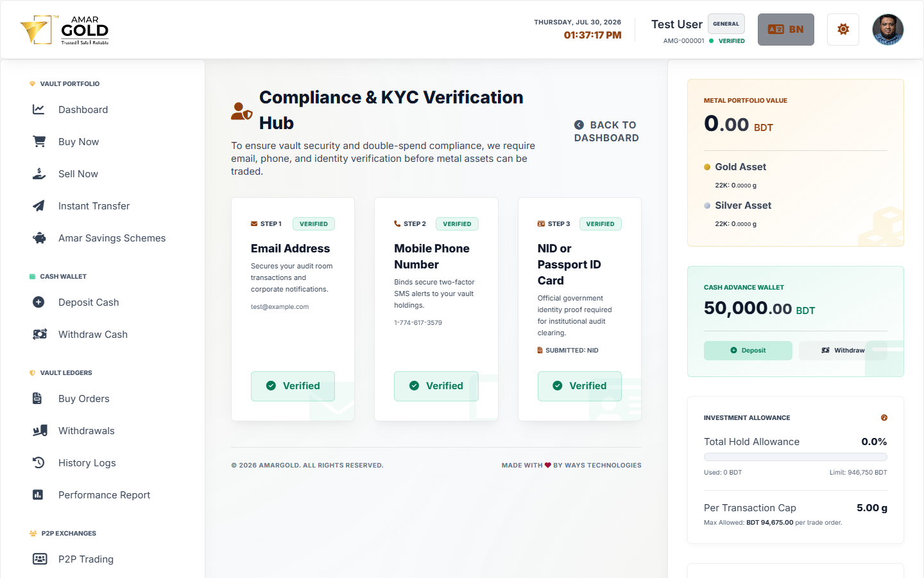The image size is (924, 578).
Task: Click the Deposit Cash plus icon
Action: pos(39,302)
